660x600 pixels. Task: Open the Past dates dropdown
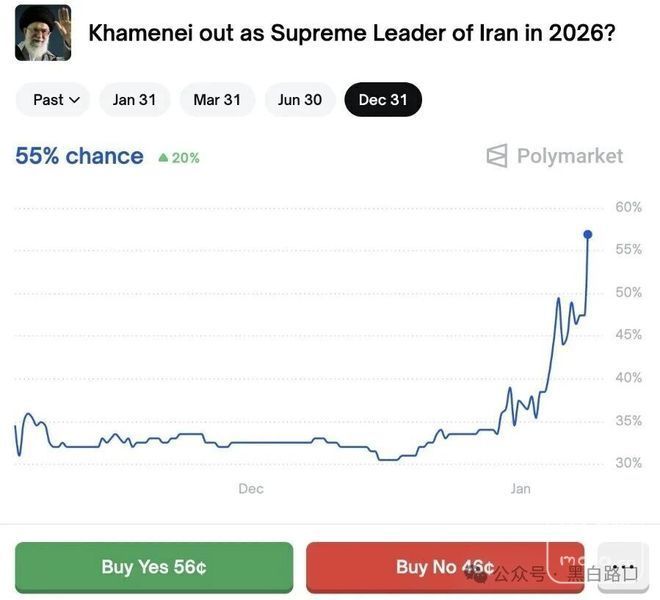pos(54,100)
